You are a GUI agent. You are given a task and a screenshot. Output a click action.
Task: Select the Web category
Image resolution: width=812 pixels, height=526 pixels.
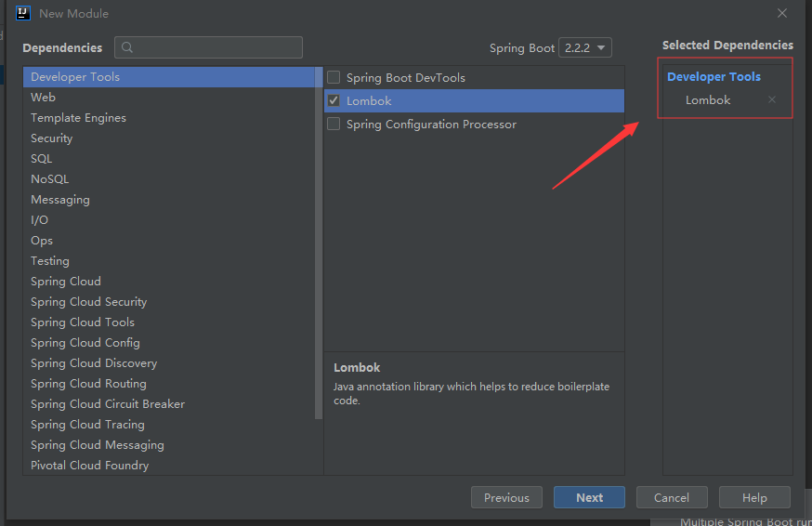169,97
